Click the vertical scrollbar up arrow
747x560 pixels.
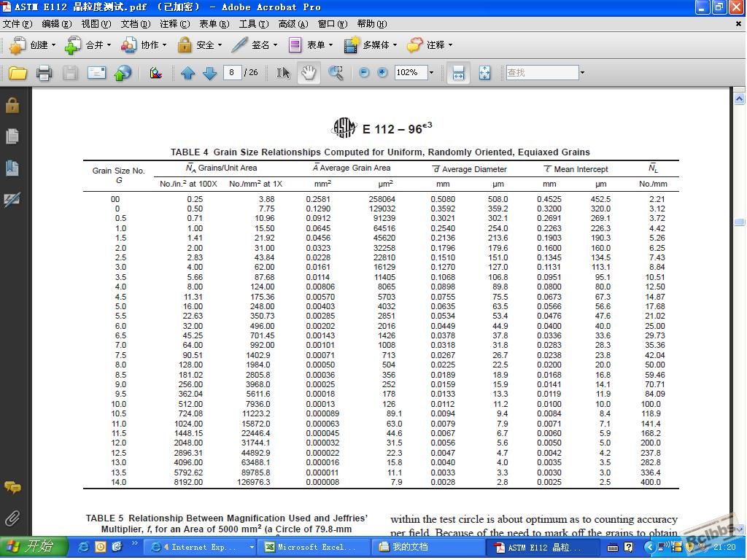point(739,99)
